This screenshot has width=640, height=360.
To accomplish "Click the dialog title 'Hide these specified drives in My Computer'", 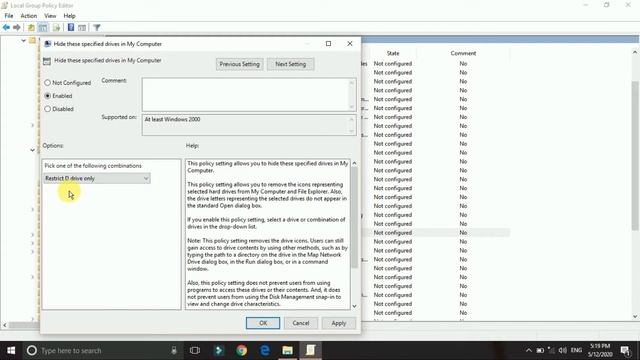I will click(108, 44).
